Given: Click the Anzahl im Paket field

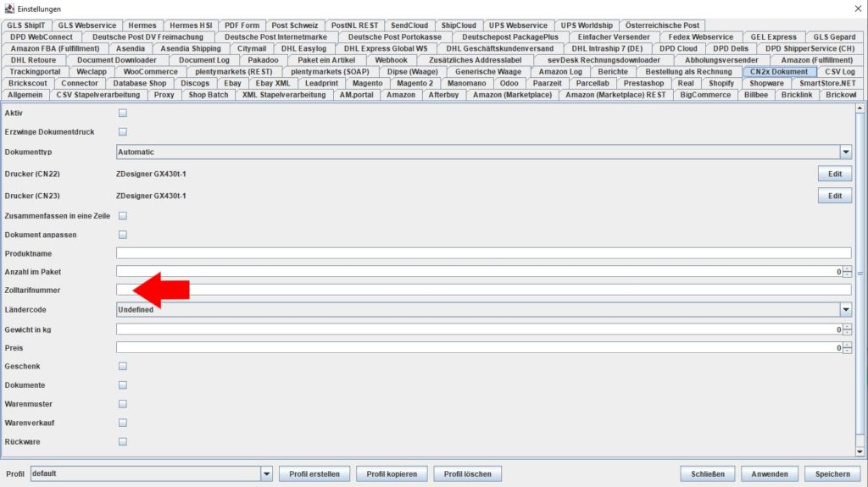Looking at the screenshot, I should point(479,272).
